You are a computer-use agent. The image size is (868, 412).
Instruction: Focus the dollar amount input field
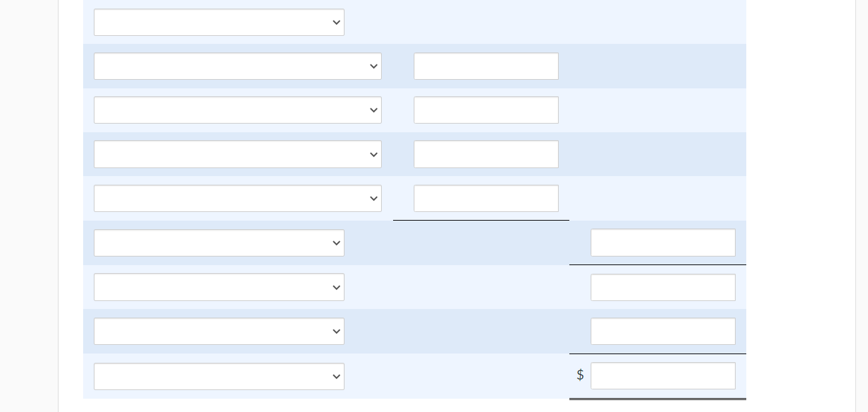663,375
